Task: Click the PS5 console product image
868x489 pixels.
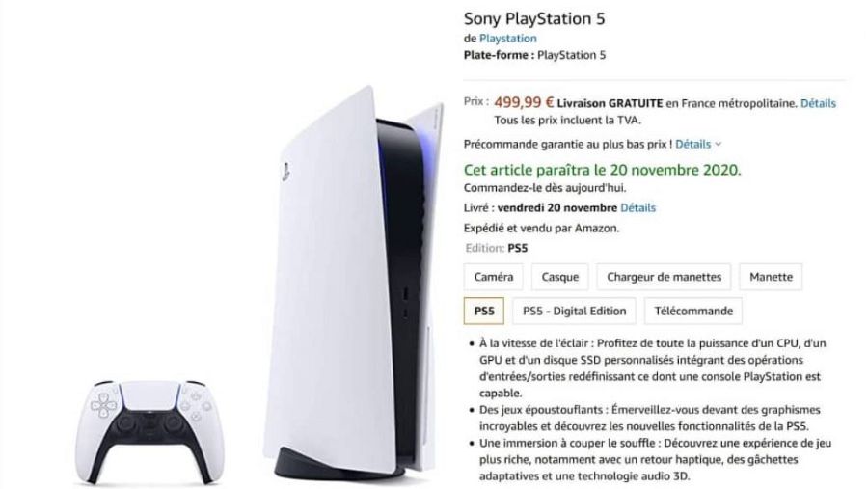Action: (354, 283)
